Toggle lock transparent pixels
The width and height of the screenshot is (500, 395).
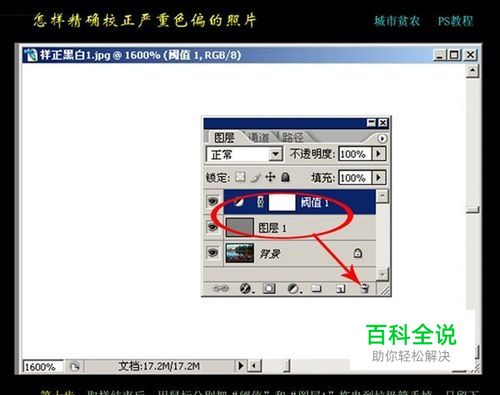coord(240,177)
